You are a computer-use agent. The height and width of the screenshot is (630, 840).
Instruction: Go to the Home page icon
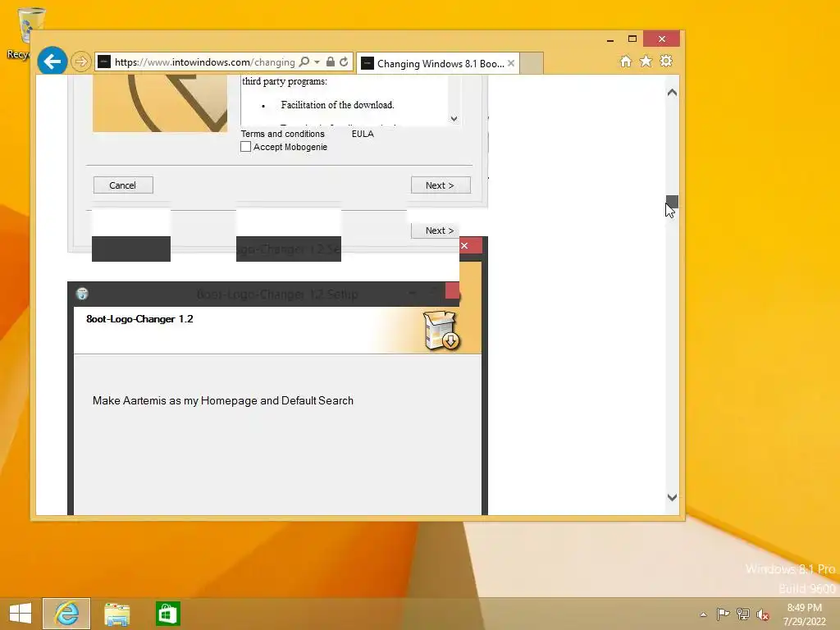[x=626, y=62]
